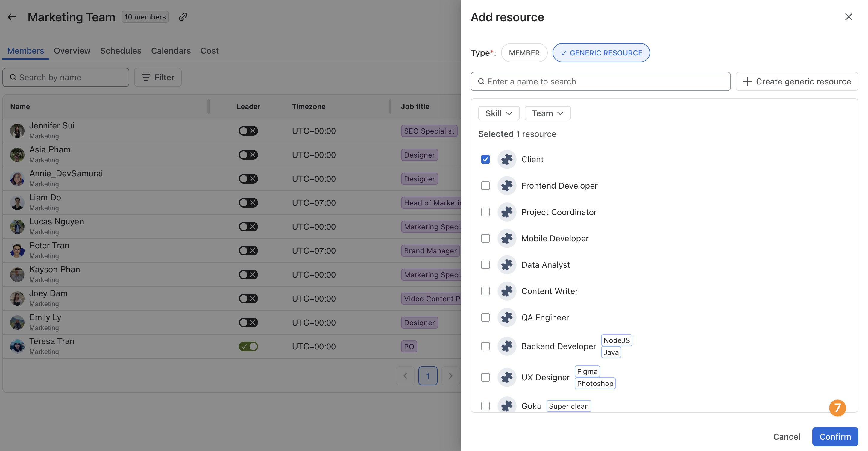
Task: Open the Calendars tab
Action: [x=171, y=51]
